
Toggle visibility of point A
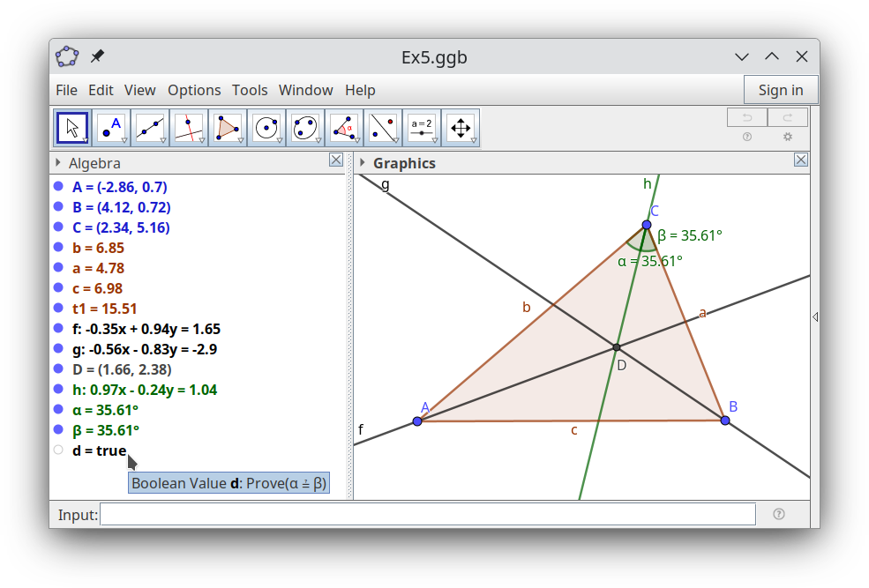tap(58, 187)
